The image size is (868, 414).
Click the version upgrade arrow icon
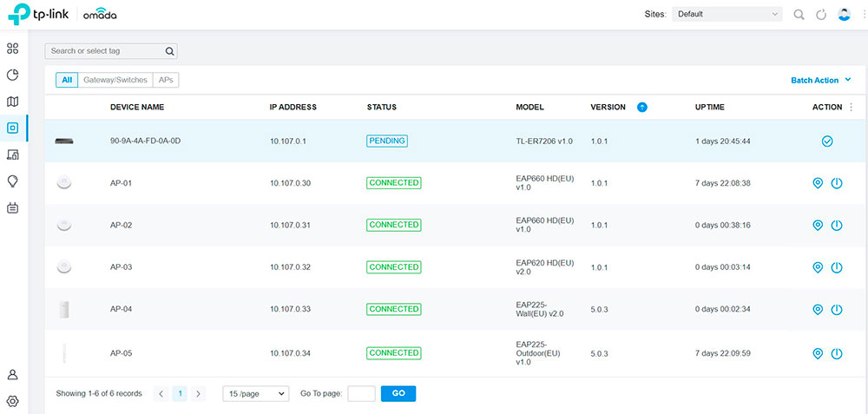[x=642, y=108]
